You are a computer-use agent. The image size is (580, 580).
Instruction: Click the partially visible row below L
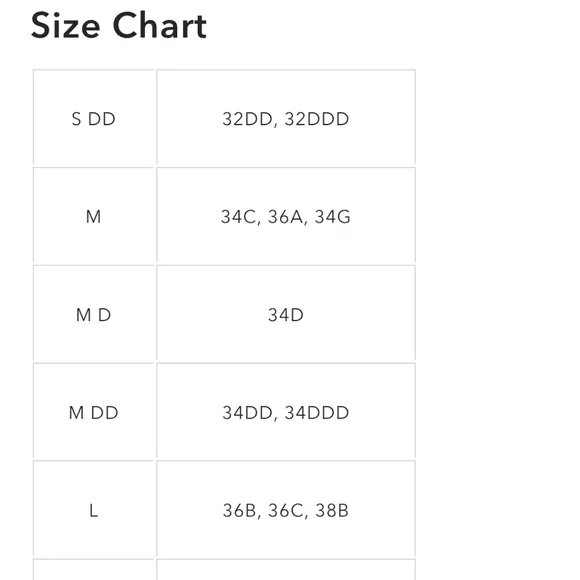point(224,570)
